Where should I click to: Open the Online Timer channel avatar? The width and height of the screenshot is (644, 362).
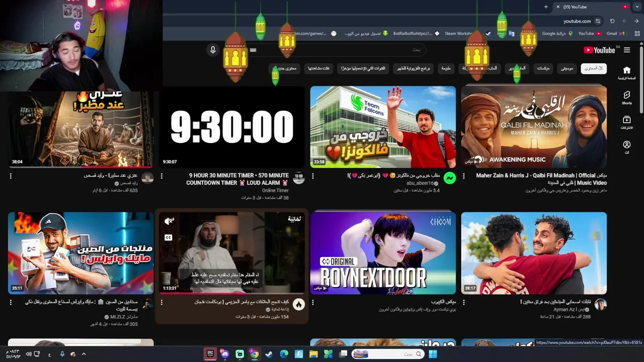click(299, 178)
